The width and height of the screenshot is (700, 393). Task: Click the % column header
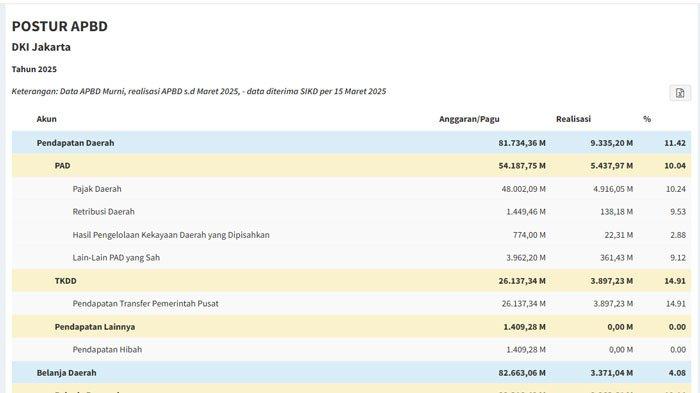point(647,119)
